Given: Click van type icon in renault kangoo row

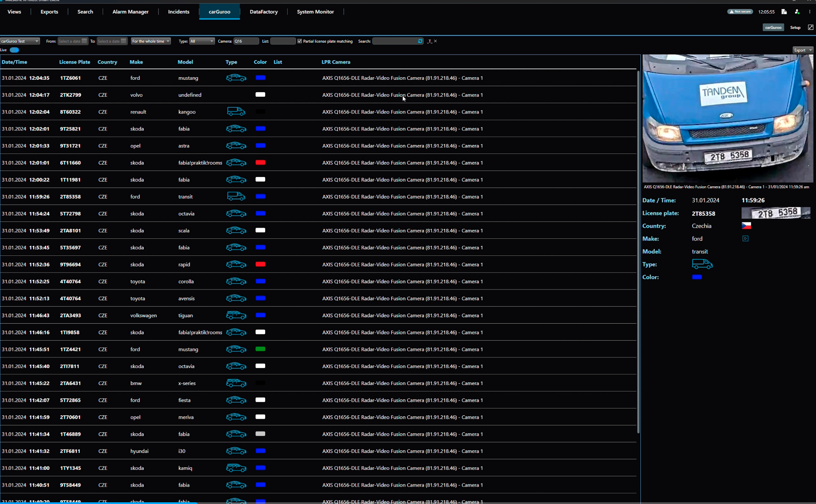Looking at the screenshot, I should (236, 112).
